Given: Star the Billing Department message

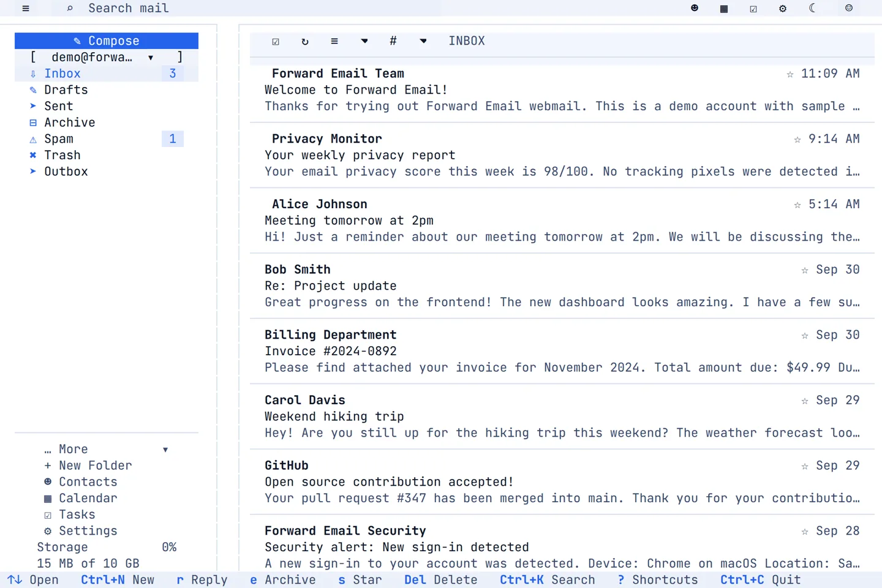Looking at the screenshot, I should (805, 336).
